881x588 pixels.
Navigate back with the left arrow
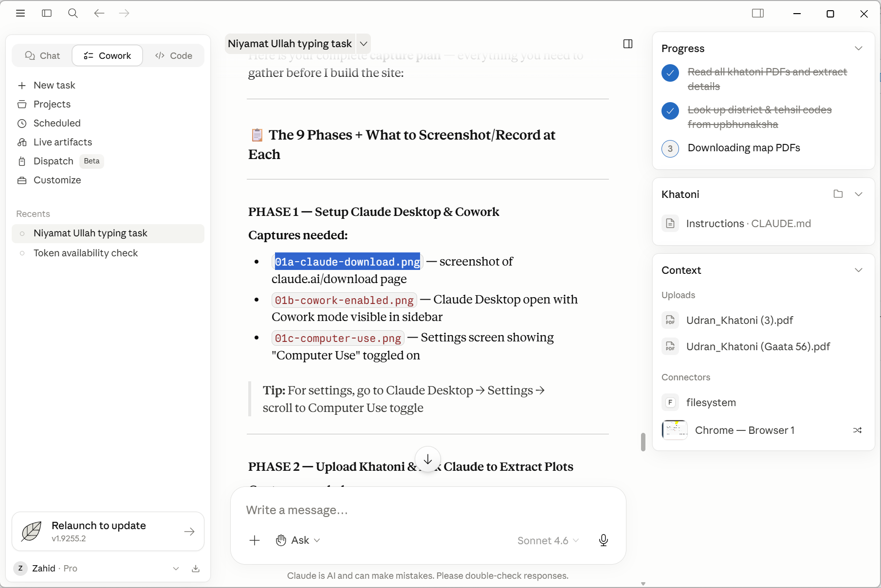click(99, 13)
